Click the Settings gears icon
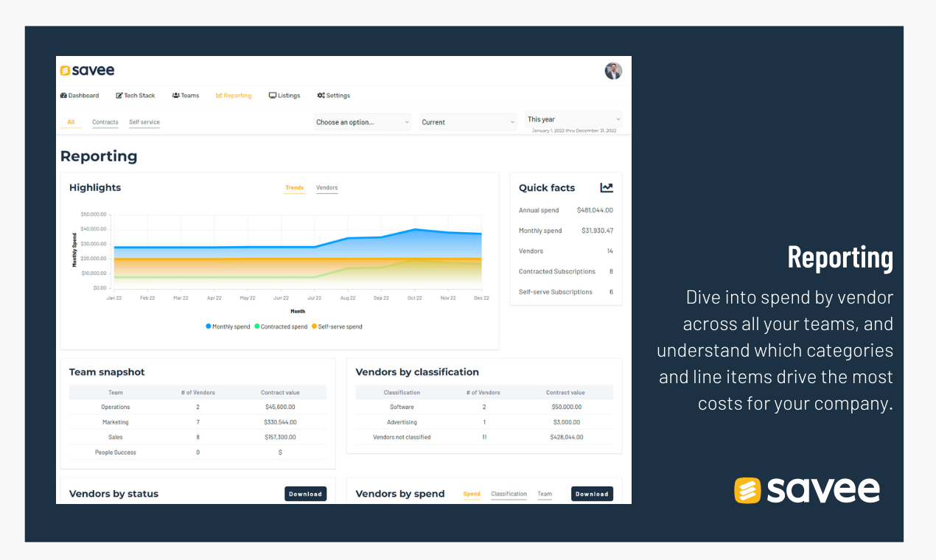Viewport: 936px width, 560px height. (321, 96)
